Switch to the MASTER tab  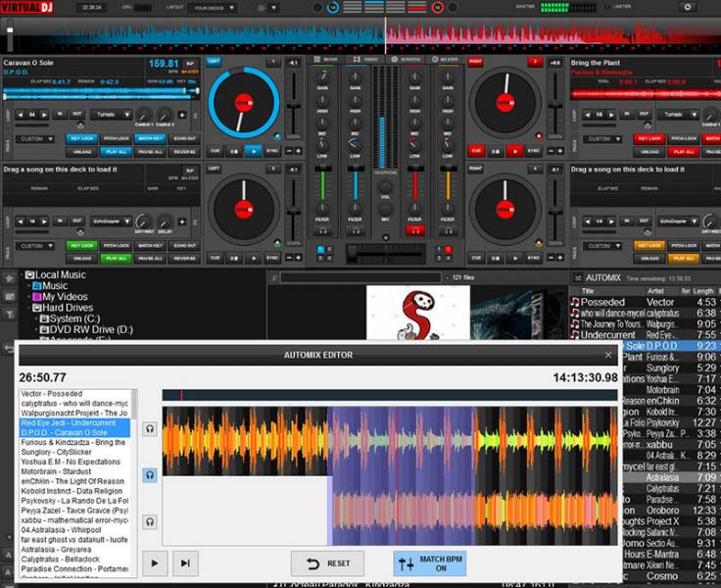click(x=445, y=60)
